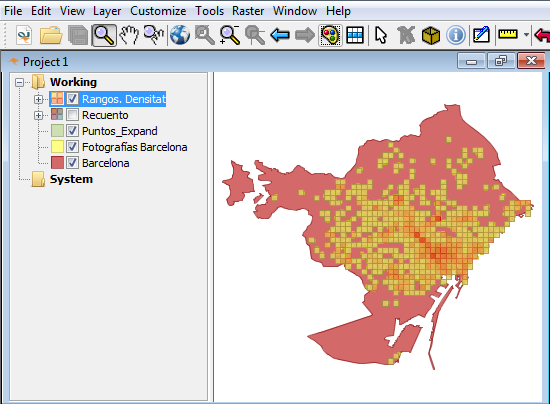Uncheck the Rangos. Densitat layer checkbox
Viewport: 550px width, 404px height.
[72, 99]
